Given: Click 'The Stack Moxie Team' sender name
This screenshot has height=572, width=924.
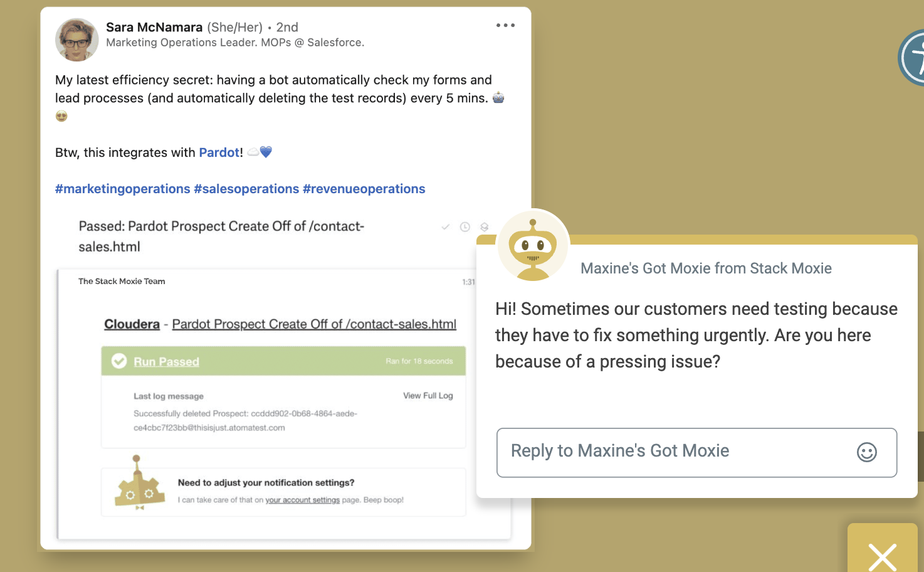Looking at the screenshot, I should click(122, 282).
